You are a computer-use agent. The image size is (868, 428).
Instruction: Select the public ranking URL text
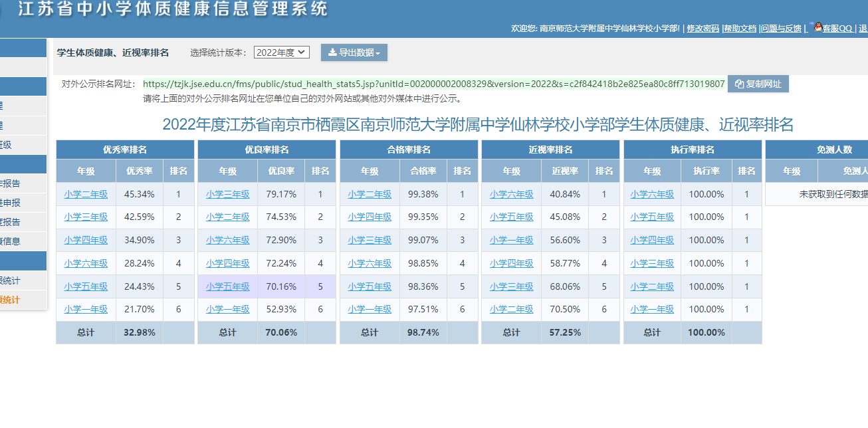pos(434,84)
